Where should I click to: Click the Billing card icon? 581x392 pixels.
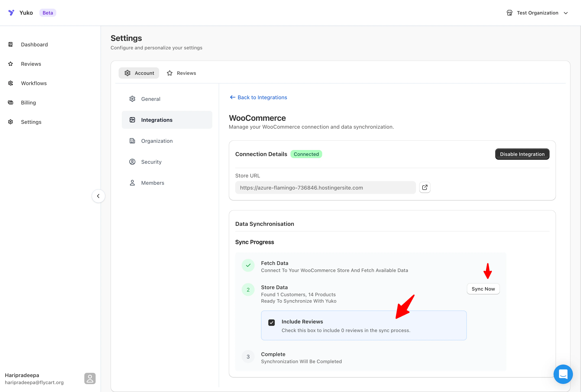point(10,102)
